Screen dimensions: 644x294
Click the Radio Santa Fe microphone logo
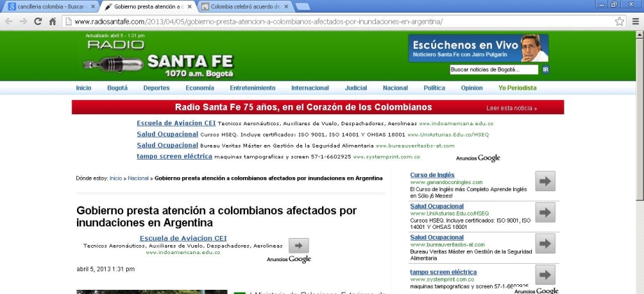coord(158,57)
